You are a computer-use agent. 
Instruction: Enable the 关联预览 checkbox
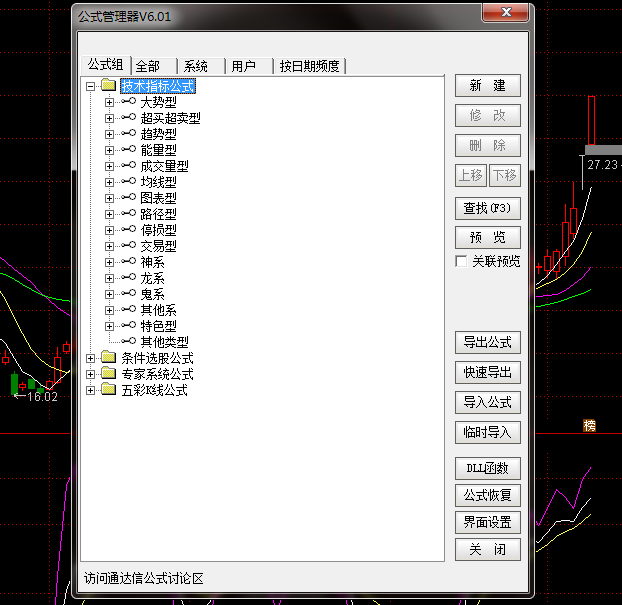[x=461, y=261]
